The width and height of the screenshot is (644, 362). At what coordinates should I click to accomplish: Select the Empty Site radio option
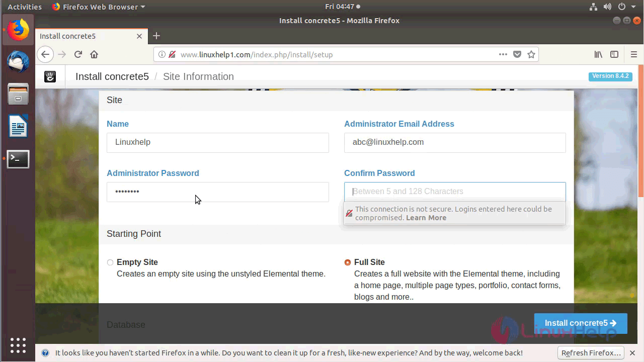[x=110, y=262]
